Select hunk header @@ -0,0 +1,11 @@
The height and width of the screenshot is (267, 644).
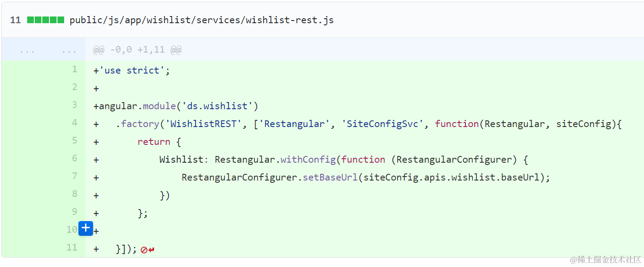(137, 49)
